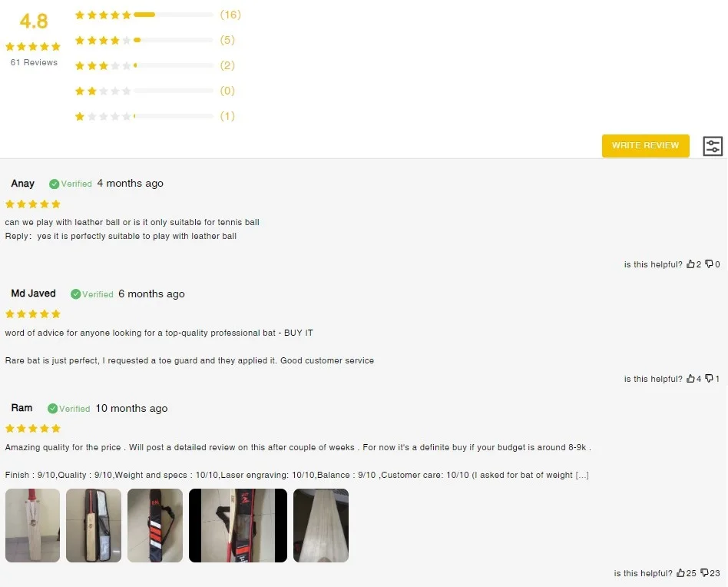Open Ram's second photo of bat cover
The image size is (728, 587).
coord(94,526)
